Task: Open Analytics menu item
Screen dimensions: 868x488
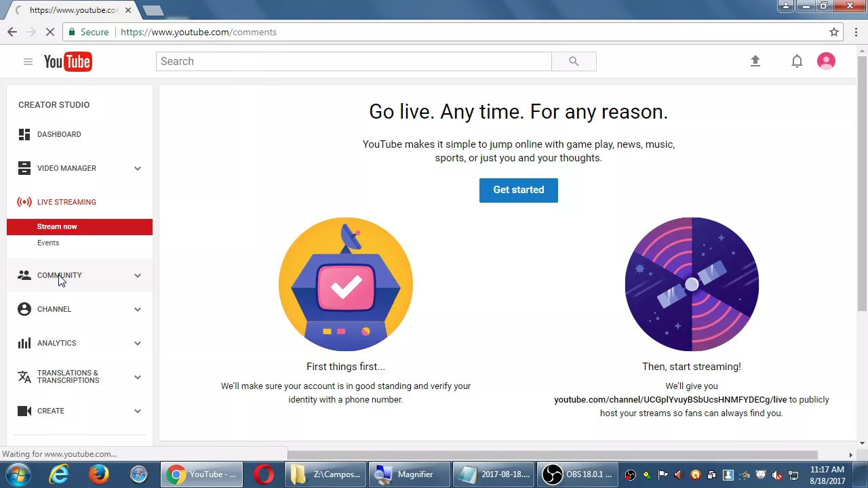Action: click(x=57, y=343)
